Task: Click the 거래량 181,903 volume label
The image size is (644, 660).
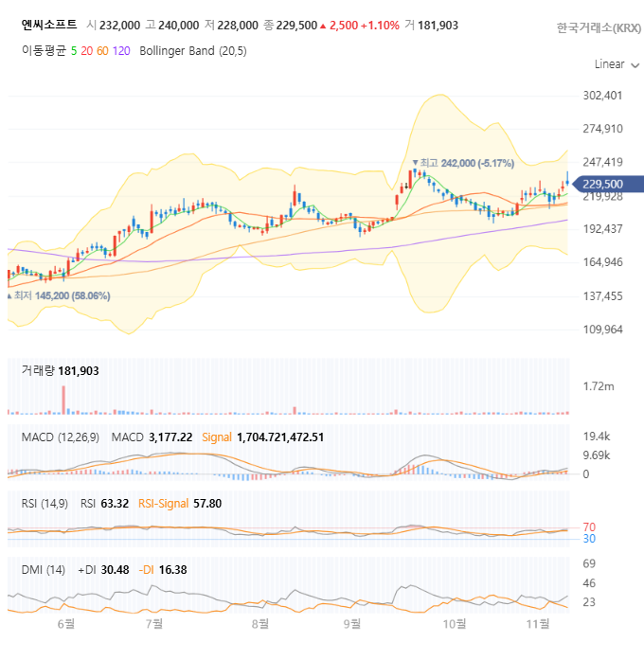Action: tap(61, 371)
